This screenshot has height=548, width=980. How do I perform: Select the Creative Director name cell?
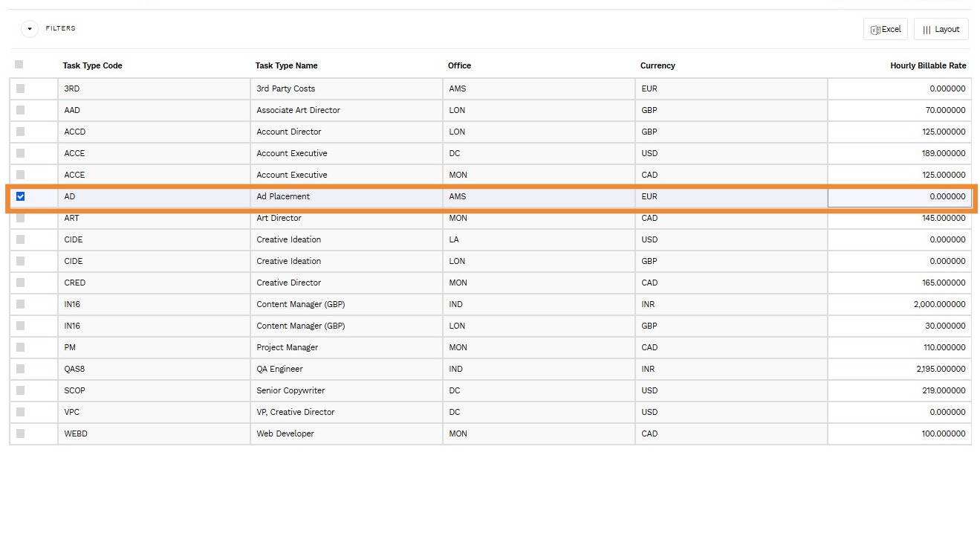[x=346, y=283]
